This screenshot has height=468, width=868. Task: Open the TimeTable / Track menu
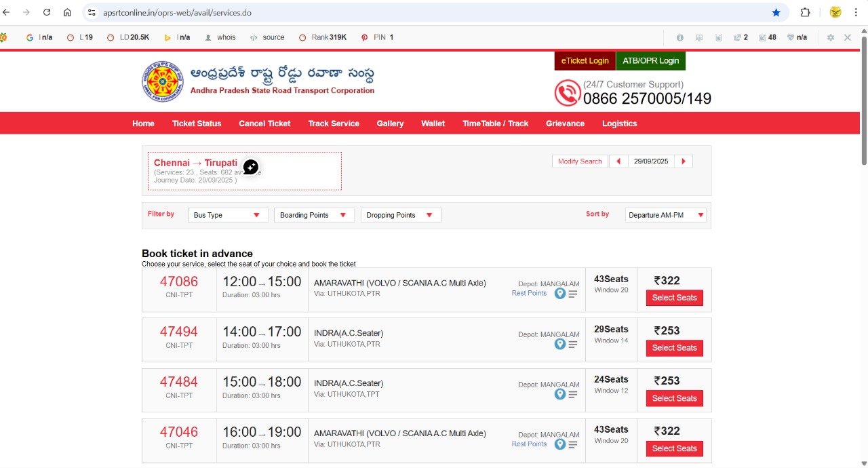click(494, 123)
